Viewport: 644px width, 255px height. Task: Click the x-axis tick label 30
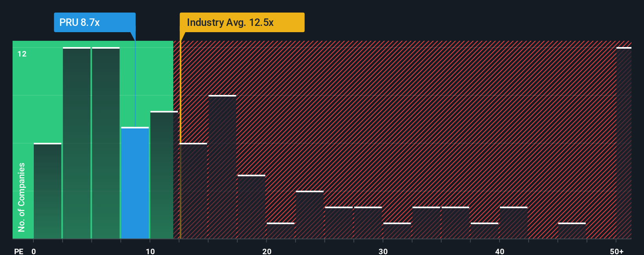coord(383,251)
